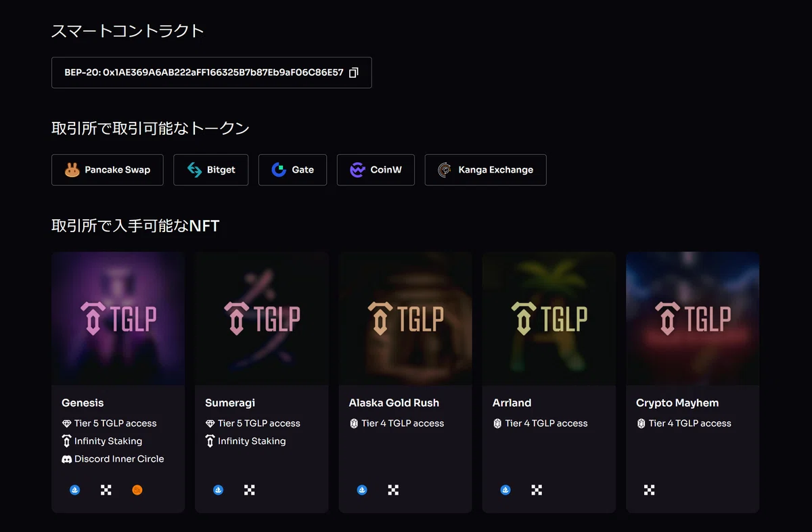Click the "スマートコントラクト" heading
Screen dimensions: 812x532
[x=128, y=30]
